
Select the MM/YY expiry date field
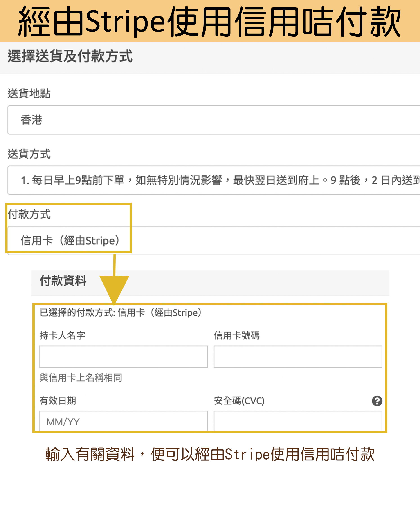click(x=123, y=421)
